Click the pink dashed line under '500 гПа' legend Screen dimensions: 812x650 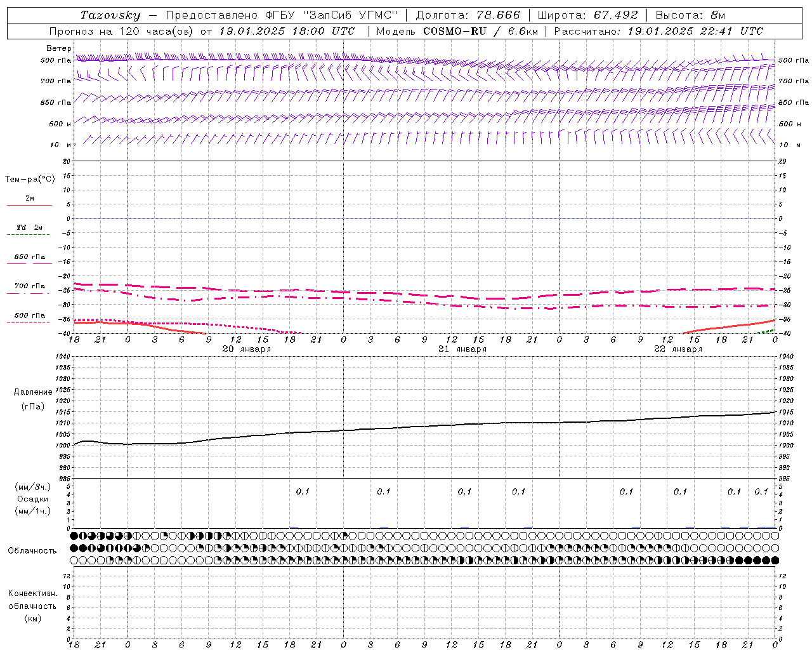[28, 322]
